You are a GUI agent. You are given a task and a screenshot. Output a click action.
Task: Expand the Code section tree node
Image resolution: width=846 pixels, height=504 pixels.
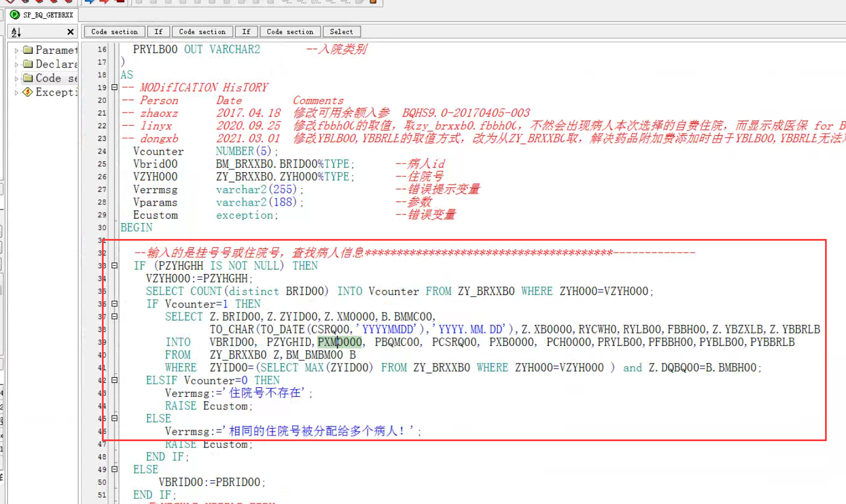tap(16, 79)
